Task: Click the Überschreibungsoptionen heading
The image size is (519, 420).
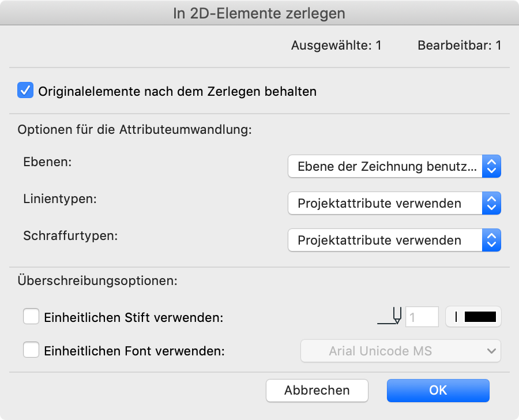Action: point(97,282)
